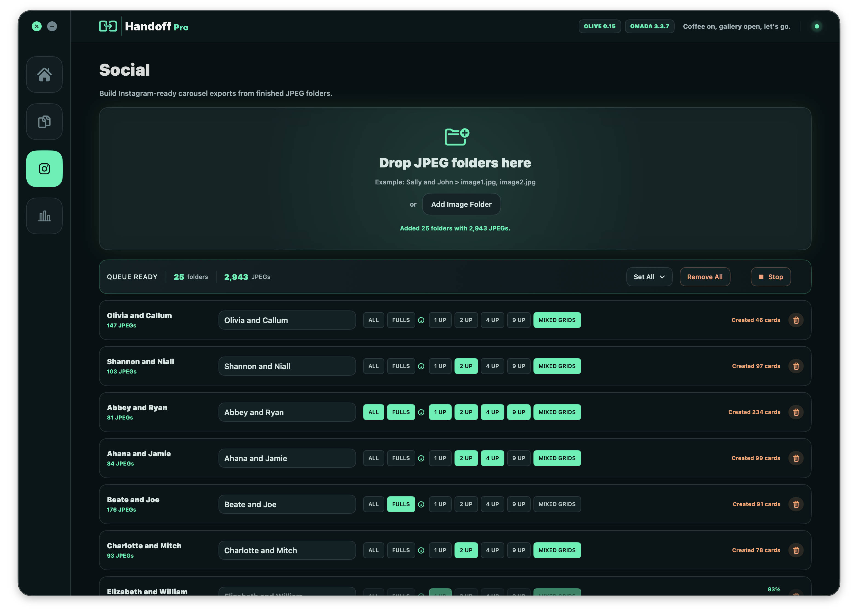This screenshot has height=616, width=858.
Task: Delete the Abbey and Ryan folder row
Action: [x=796, y=412]
